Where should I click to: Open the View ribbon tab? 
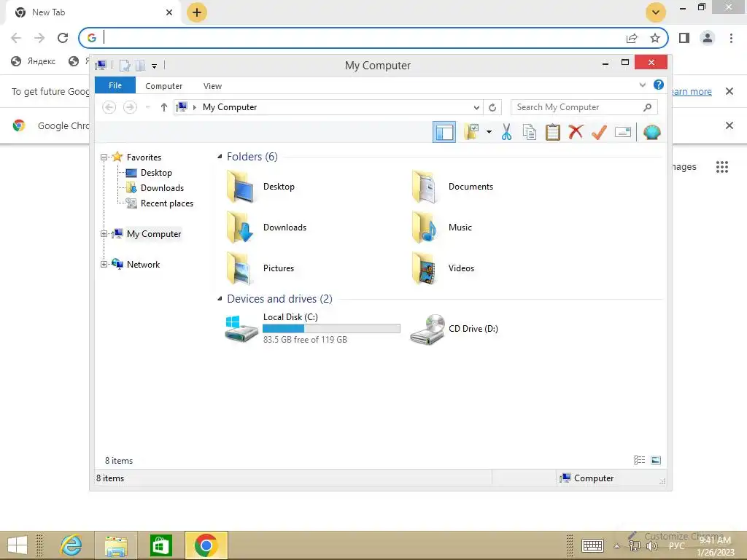[212, 86]
